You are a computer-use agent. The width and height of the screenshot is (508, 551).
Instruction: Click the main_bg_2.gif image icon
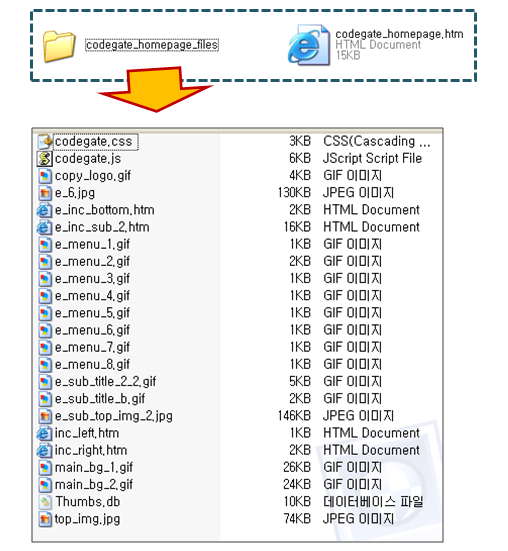[x=45, y=485]
